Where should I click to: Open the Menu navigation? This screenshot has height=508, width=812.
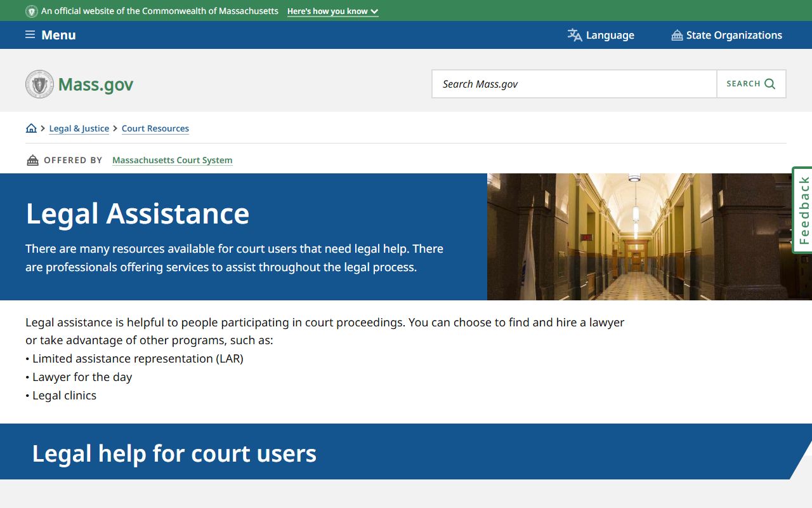51,35
